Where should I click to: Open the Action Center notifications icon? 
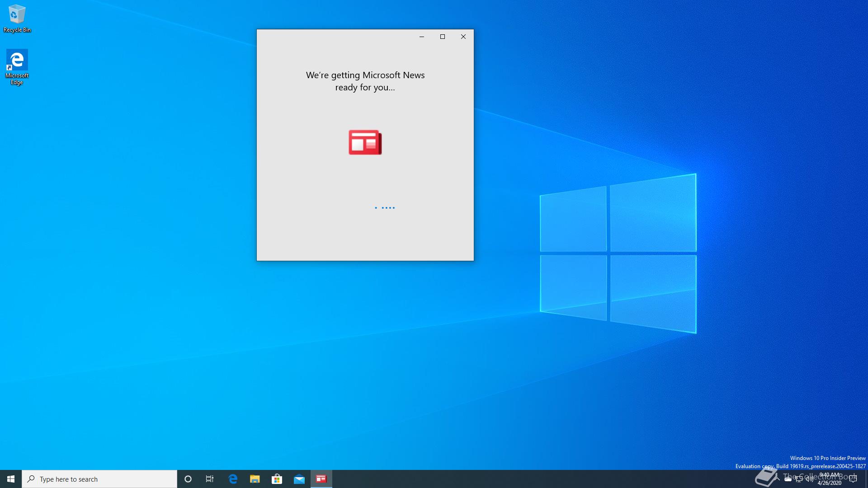tap(853, 479)
